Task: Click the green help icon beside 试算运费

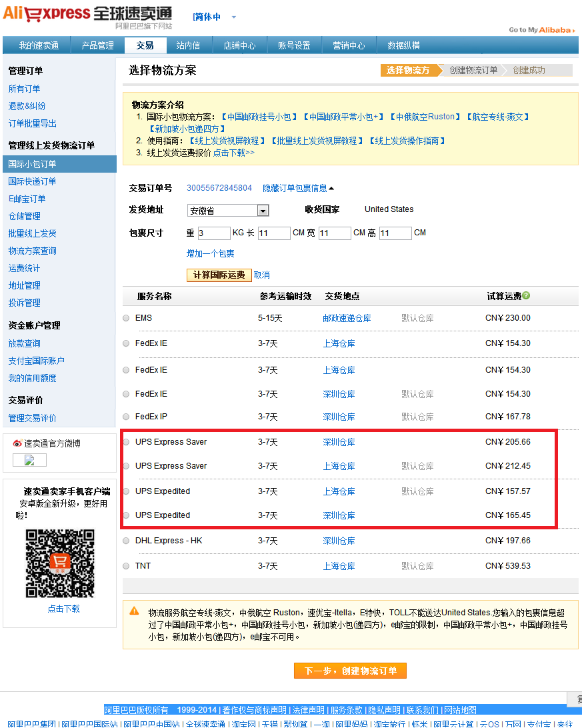Action: coord(526,295)
